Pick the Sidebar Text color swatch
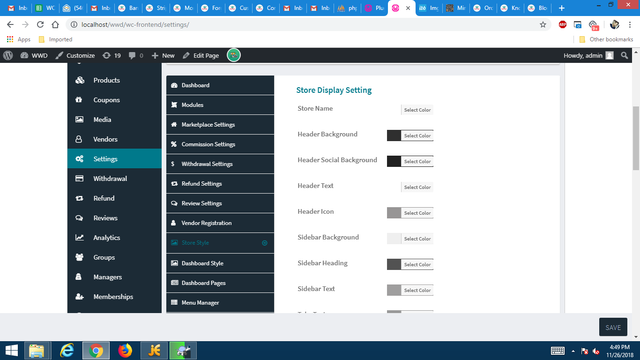This screenshot has width=640, height=360. pyautogui.click(x=394, y=290)
